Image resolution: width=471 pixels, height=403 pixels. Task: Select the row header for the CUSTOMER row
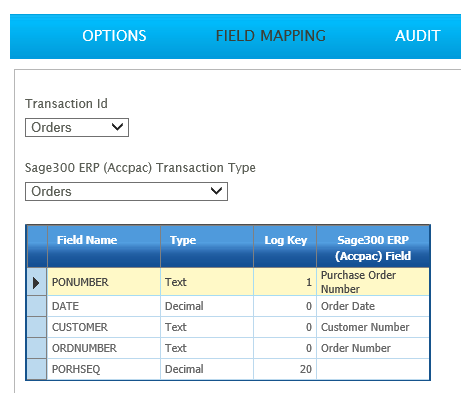[x=36, y=327]
